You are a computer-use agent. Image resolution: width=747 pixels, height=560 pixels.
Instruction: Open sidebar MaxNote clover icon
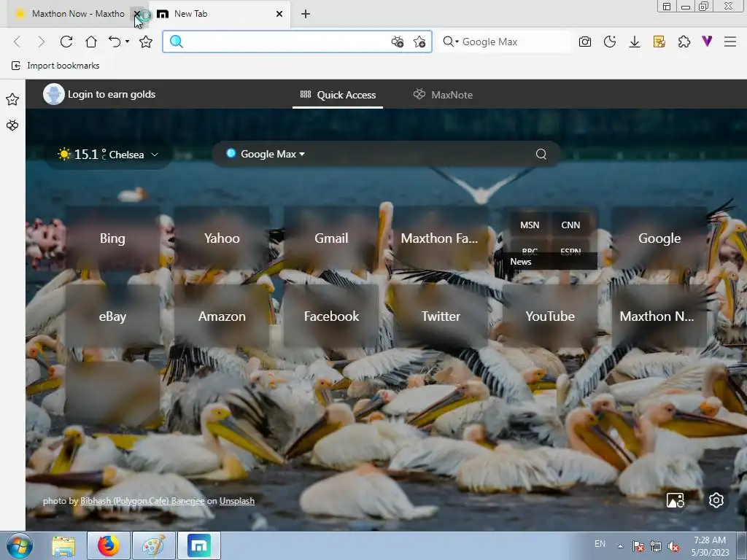click(x=12, y=125)
